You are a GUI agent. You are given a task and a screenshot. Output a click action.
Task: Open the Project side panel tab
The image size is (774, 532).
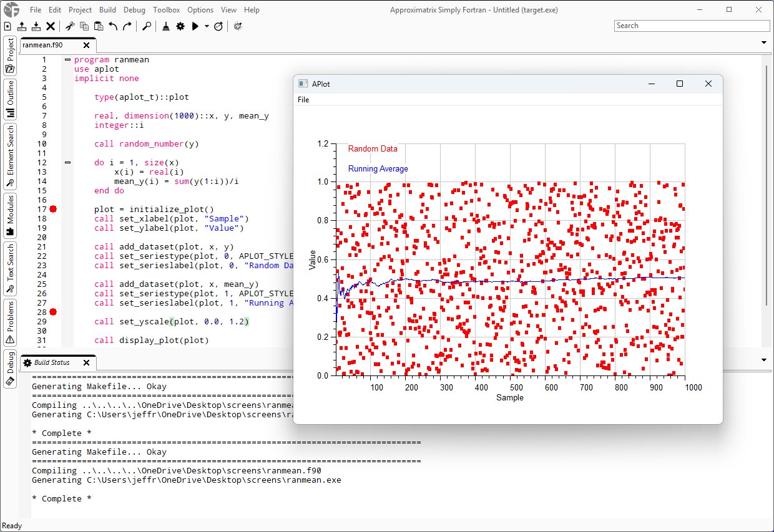[x=10, y=56]
